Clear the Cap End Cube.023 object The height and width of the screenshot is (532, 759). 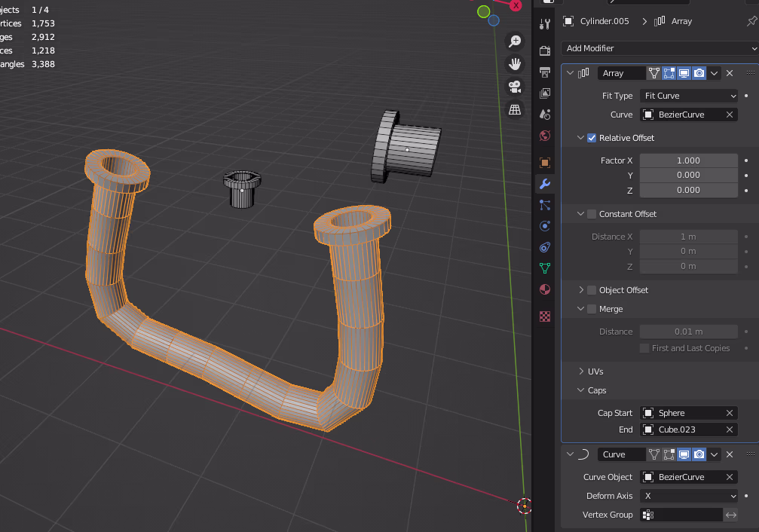730,430
